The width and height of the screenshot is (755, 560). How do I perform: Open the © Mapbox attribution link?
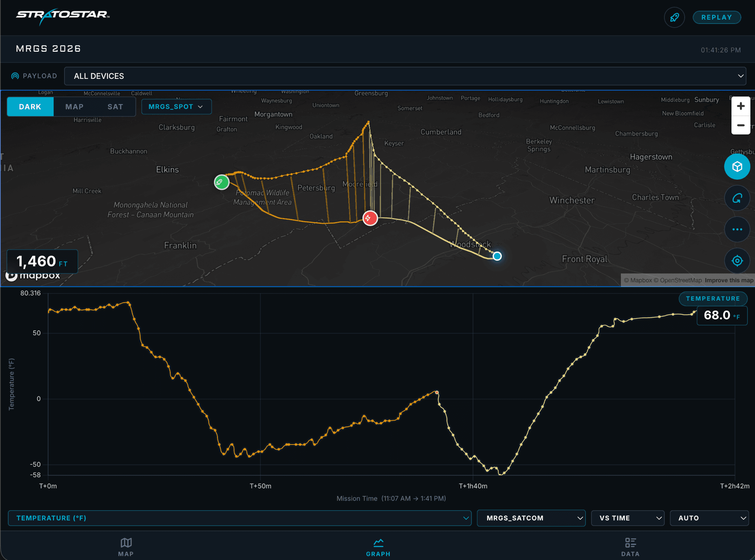coord(638,280)
